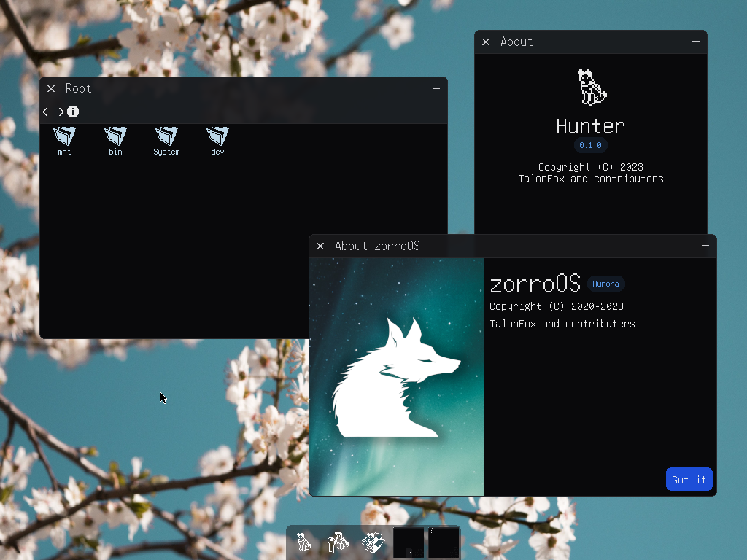Minimize the Hunter About window

pos(695,42)
